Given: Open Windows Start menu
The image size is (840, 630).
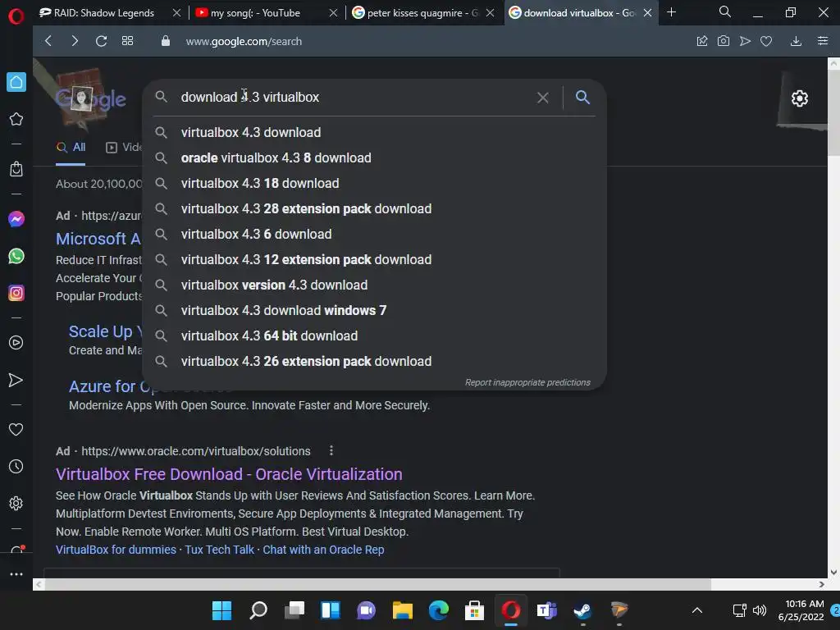Looking at the screenshot, I should 221,610.
